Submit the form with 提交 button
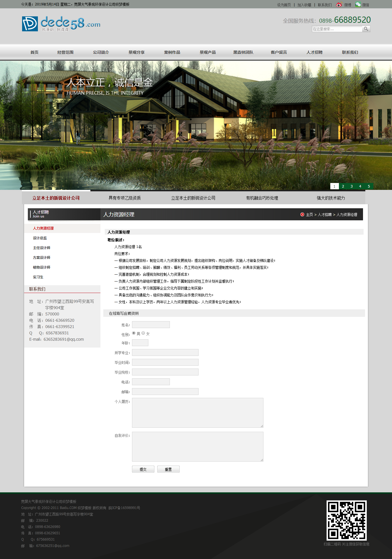The image size is (392, 559). pos(143,469)
